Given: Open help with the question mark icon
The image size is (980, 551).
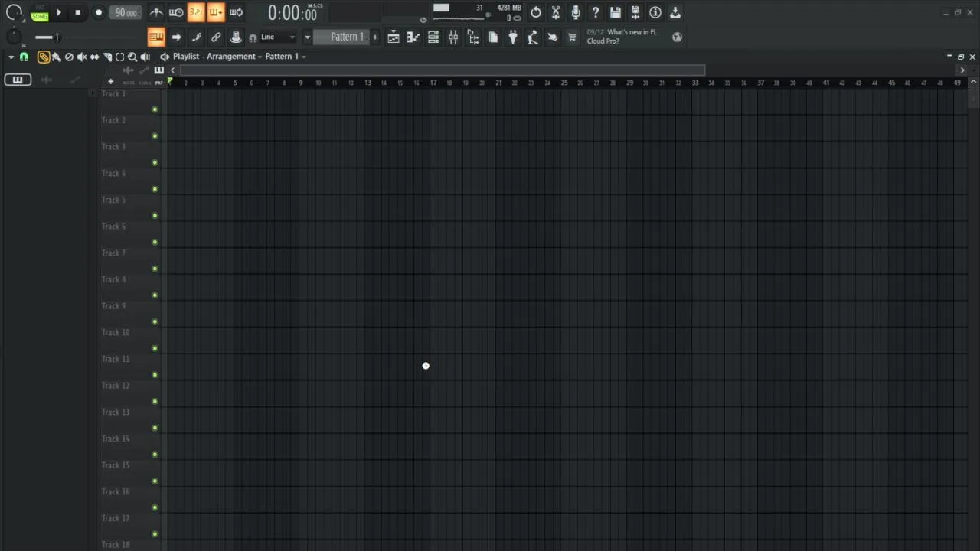Looking at the screenshot, I should 596,12.
